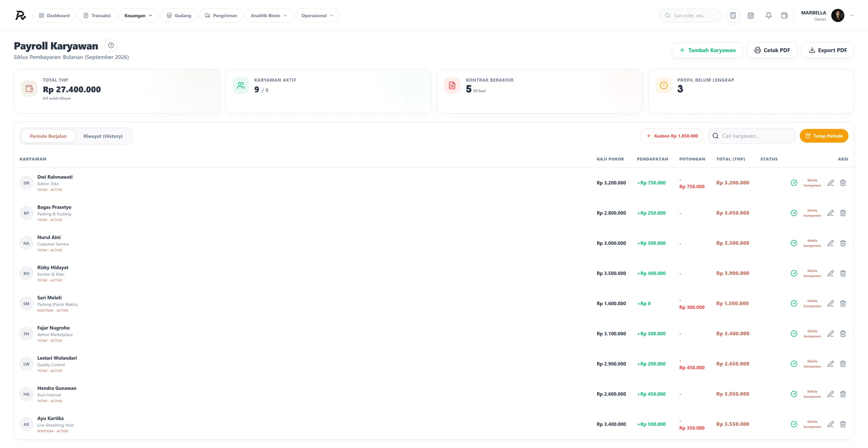Open the Transaksi page
This screenshot has width=868, height=448.
point(97,16)
